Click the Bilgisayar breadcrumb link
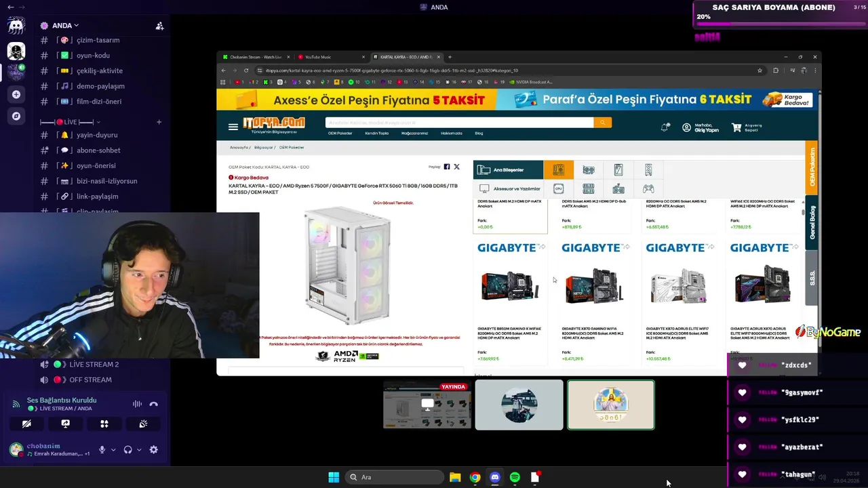The width and height of the screenshot is (868, 488). 264,147
